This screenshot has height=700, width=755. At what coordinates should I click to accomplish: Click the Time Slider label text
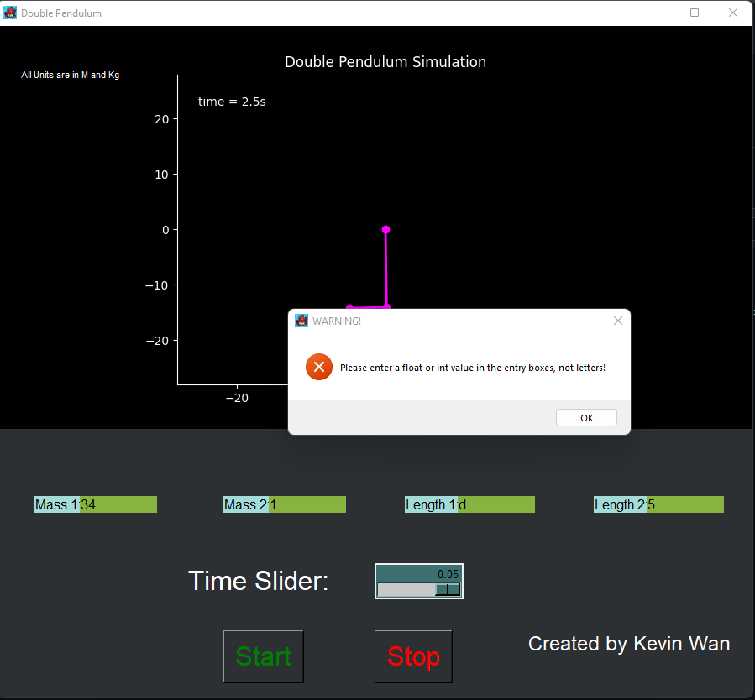(257, 581)
